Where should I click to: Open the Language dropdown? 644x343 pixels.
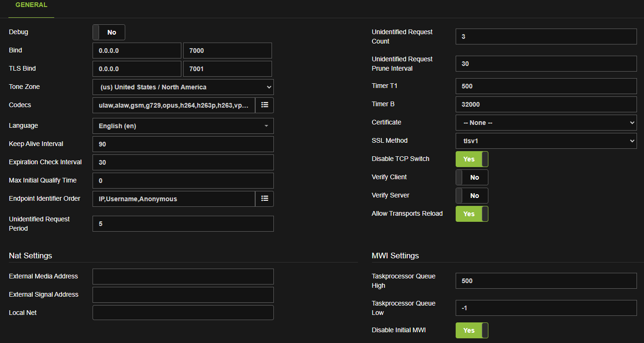[183, 126]
